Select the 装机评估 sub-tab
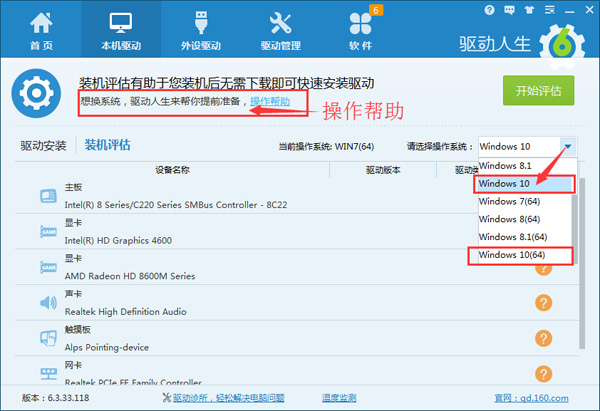Viewport: 600px width, 411px height. [108, 145]
